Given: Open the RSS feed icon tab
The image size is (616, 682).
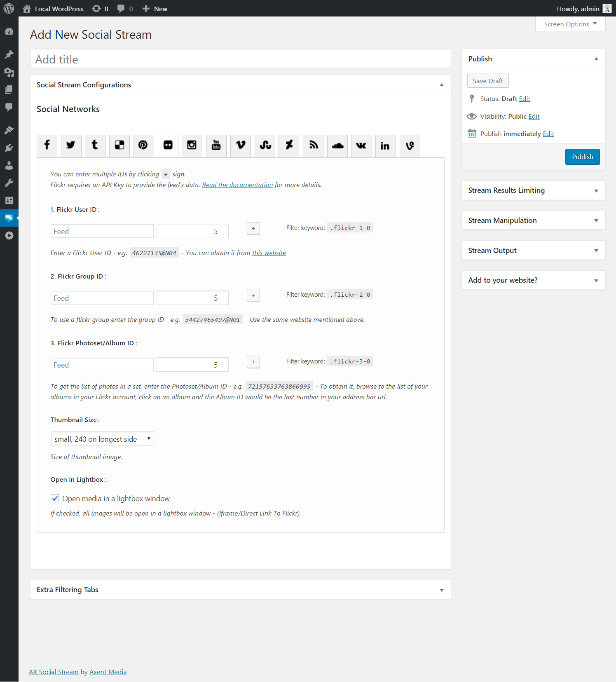Looking at the screenshot, I should 313,145.
